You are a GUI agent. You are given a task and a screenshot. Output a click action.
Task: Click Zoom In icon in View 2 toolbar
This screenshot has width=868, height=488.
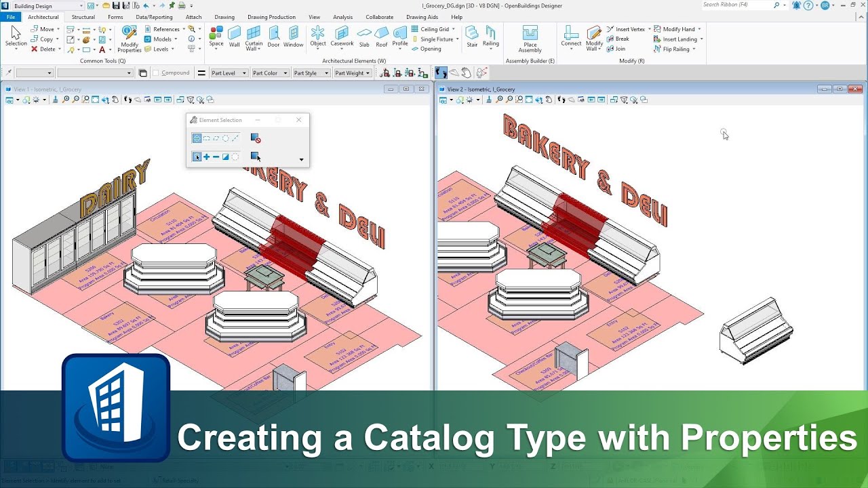(500, 100)
